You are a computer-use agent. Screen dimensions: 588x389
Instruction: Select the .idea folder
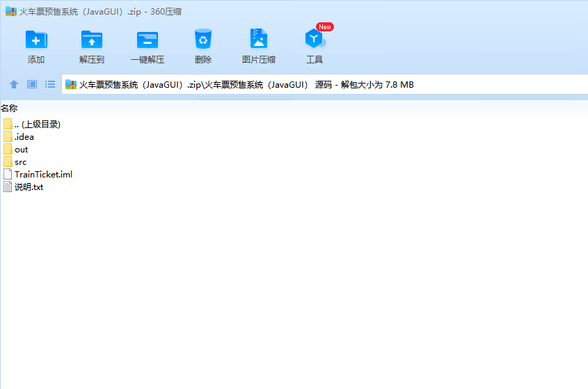(19, 137)
